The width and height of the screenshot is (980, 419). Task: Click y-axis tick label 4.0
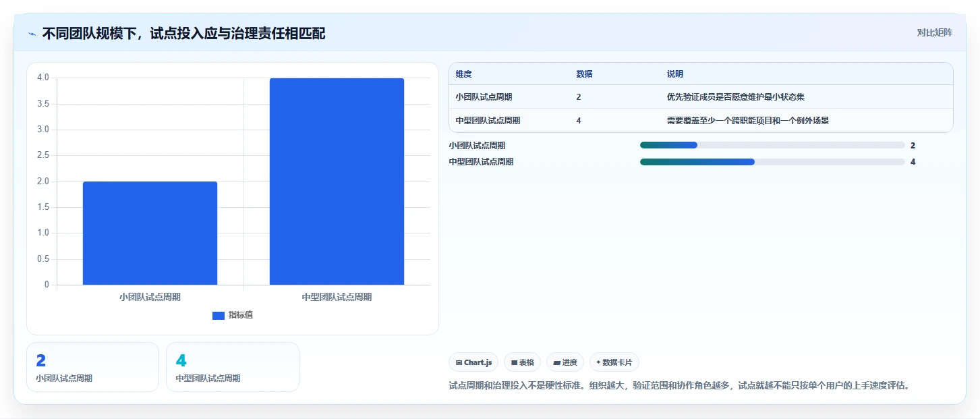click(43, 78)
